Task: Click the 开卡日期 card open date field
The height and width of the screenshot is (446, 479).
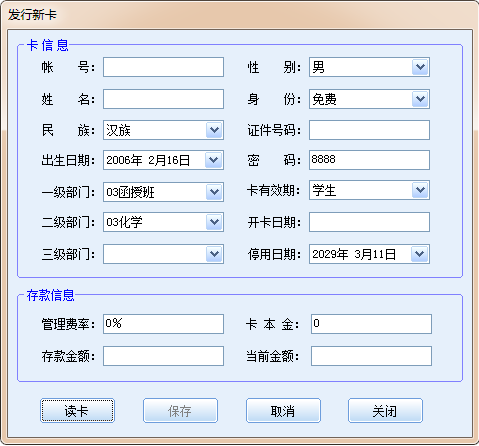Action: (x=369, y=222)
